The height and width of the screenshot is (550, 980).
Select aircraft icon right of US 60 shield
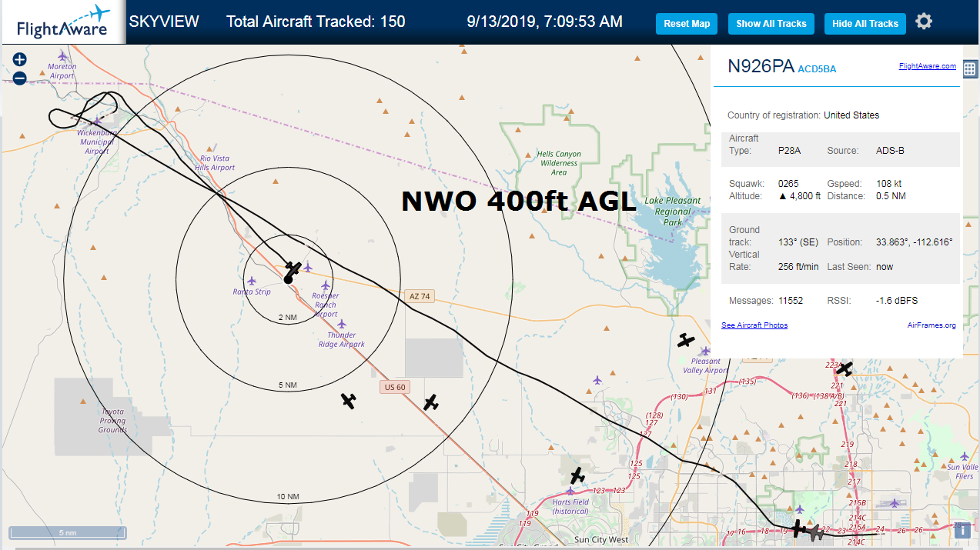[x=431, y=402]
